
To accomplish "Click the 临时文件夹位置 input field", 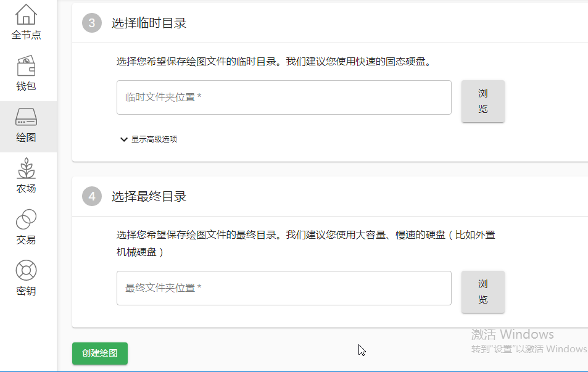I will click(284, 97).
